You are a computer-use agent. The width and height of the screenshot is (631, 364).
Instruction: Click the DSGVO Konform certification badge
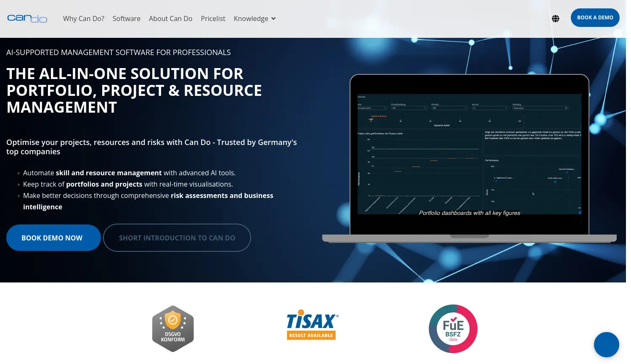[x=173, y=328]
